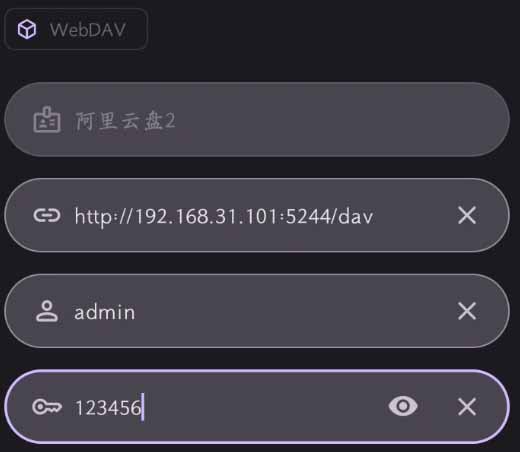Clear the server URL with its X

[467, 215]
